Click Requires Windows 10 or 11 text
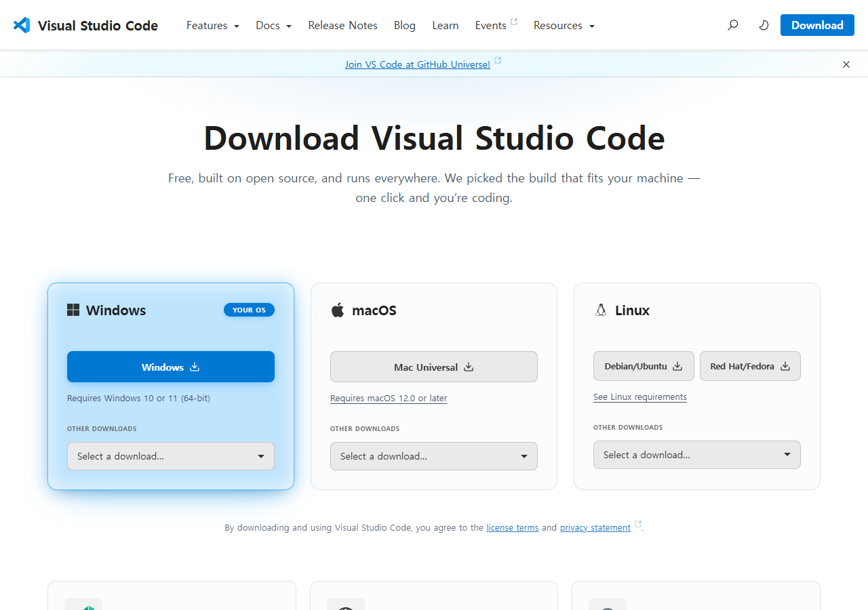The height and width of the screenshot is (610, 868). 138,399
